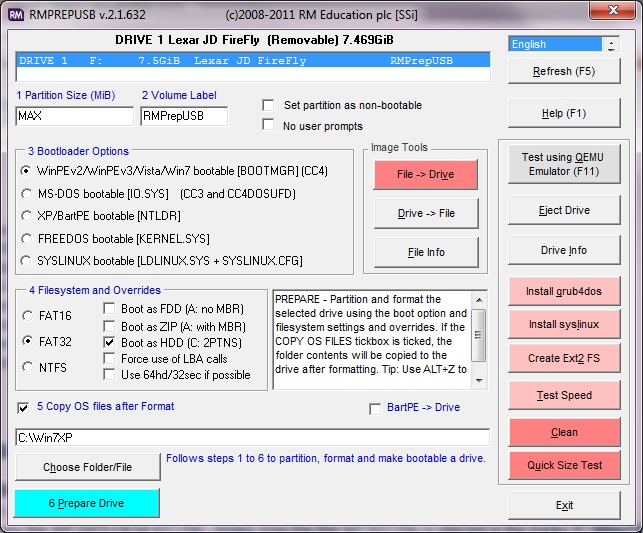Click the Refresh (F5) button
Screen dimensions: 643x533
coord(564,71)
